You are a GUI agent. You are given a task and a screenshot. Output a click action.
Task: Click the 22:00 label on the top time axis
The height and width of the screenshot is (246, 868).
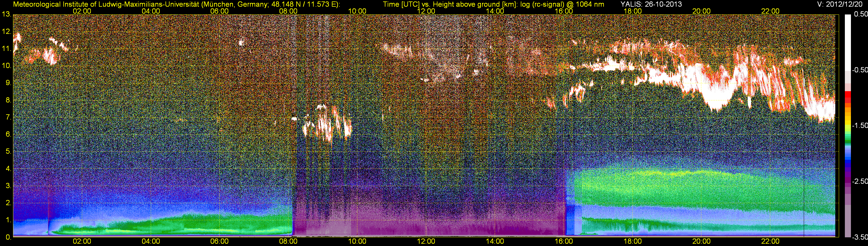(770, 11)
